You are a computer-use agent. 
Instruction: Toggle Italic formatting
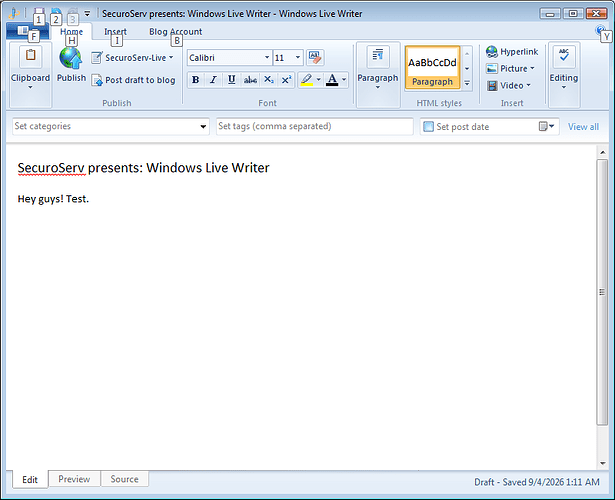click(x=213, y=80)
